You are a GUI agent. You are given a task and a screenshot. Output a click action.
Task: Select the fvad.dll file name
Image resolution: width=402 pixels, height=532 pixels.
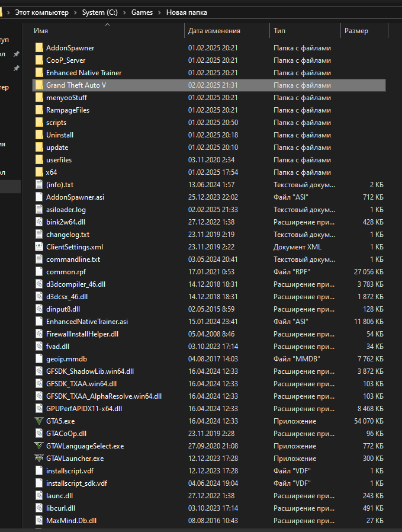coord(58,347)
